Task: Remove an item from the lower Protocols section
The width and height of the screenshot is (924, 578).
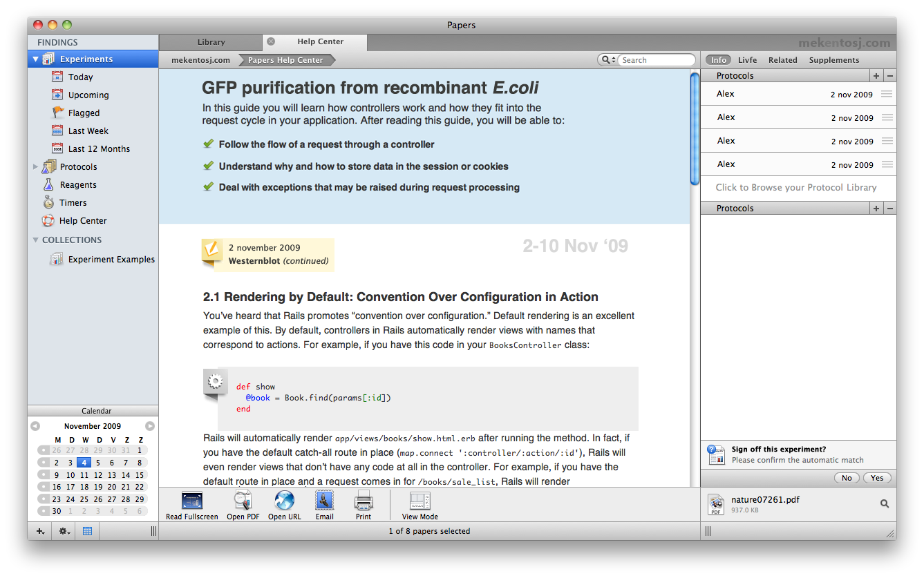Action: coord(890,209)
